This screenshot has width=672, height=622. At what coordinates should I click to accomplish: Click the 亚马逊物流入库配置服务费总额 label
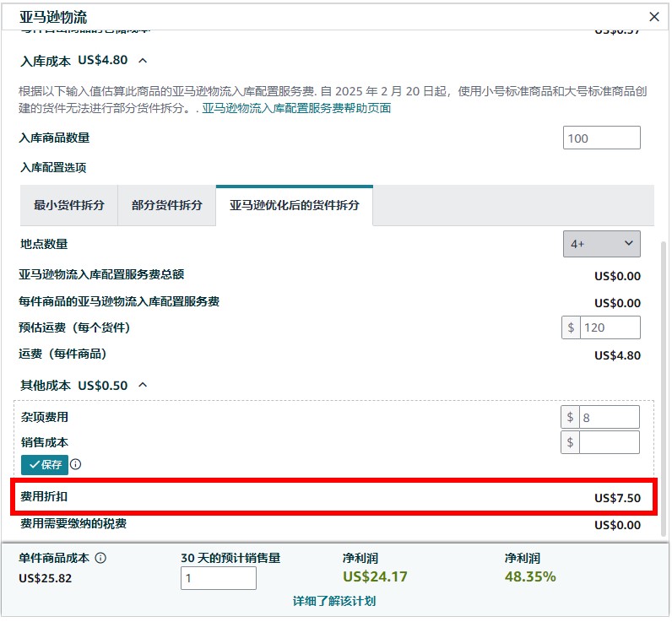101,274
